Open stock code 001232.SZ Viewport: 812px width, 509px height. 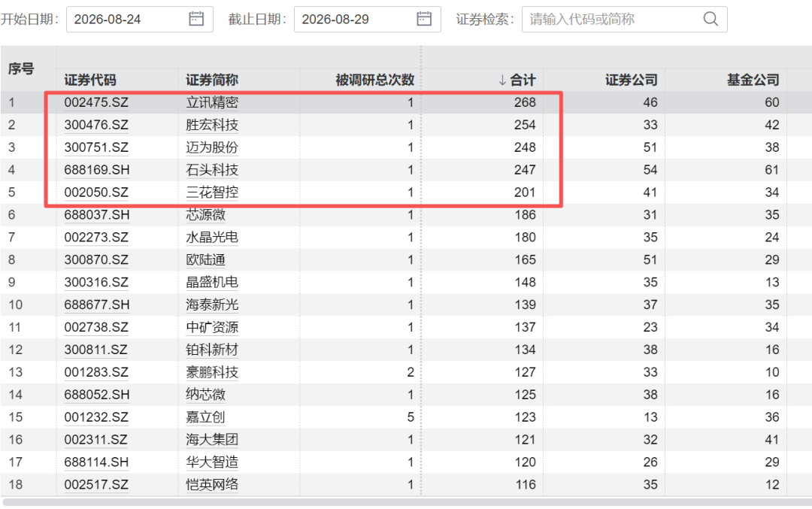96,417
